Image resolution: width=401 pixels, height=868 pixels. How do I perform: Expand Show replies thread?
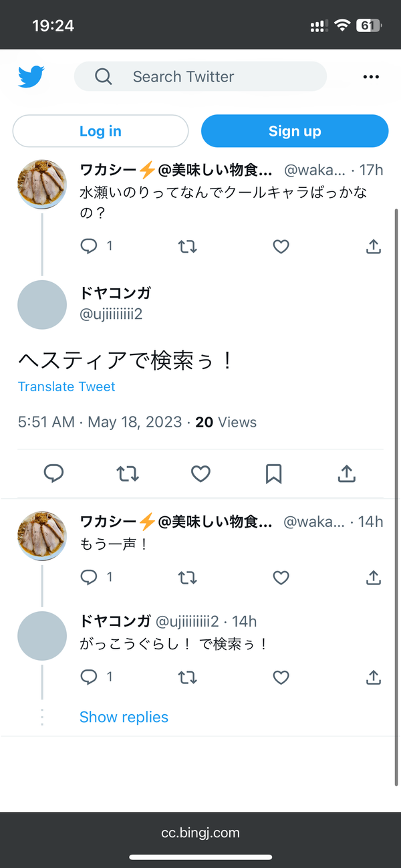124,717
